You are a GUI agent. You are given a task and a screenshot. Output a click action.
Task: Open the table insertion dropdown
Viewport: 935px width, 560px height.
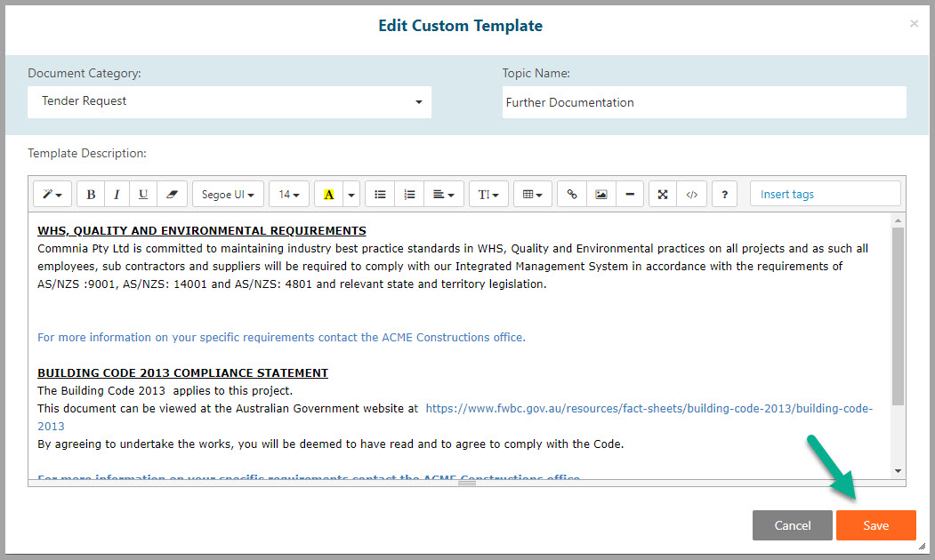click(532, 194)
